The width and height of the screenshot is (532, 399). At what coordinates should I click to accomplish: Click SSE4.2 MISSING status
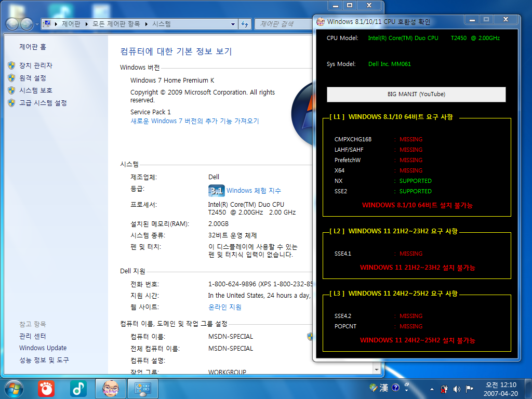pos(411,316)
